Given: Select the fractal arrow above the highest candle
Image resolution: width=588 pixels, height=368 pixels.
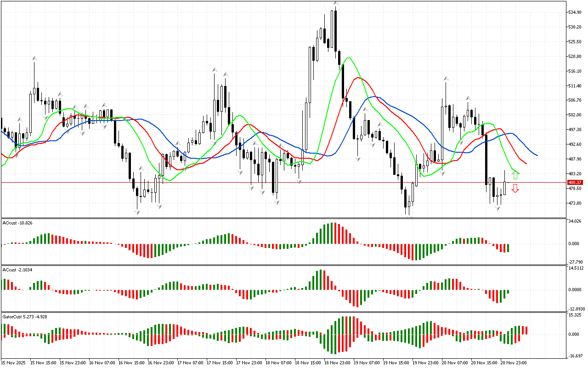Looking at the screenshot, I should tap(336, 3).
